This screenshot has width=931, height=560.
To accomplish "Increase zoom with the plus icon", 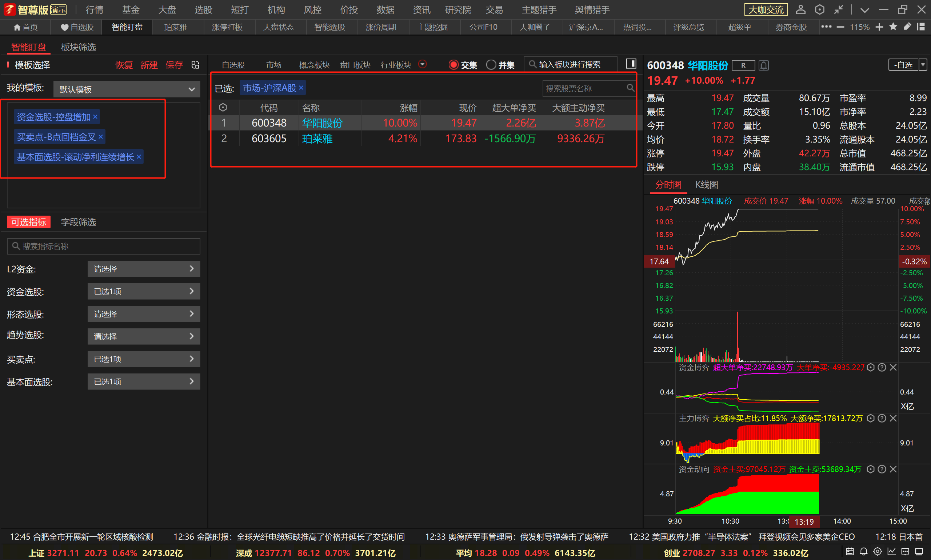I will (x=879, y=27).
